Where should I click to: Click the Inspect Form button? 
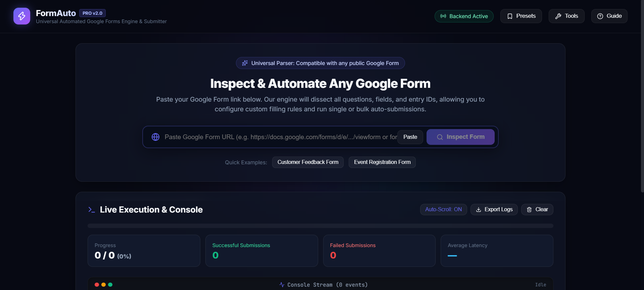(x=460, y=137)
